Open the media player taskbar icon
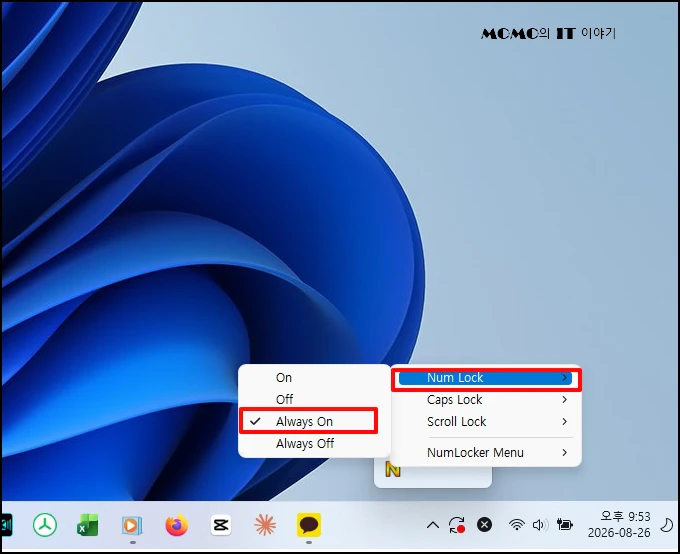Viewport: 680px width, 554px height. pos(132,525)
